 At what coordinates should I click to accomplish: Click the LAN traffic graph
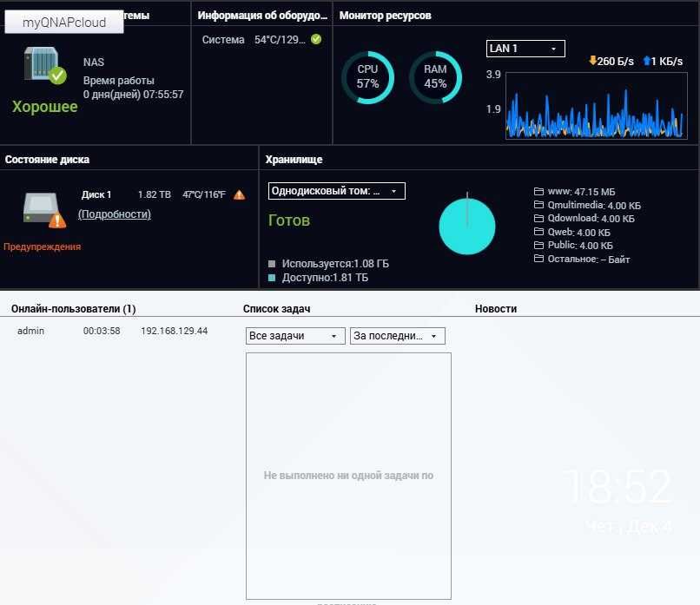(596, 105)
